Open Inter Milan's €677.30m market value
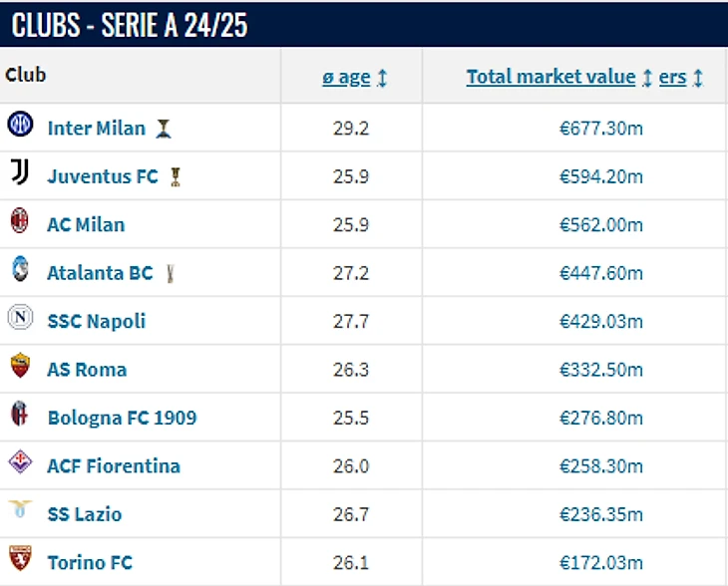The image size is (728, 586). coord(601,129)
